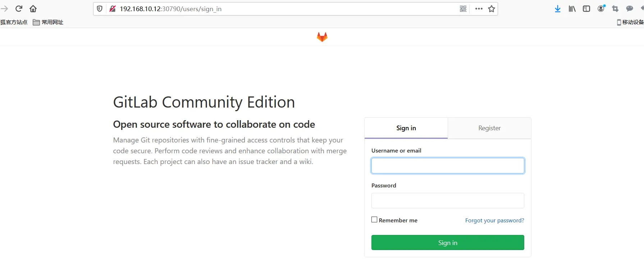The height and width of the screenshot is (272, 644).
Task: Click the green Sign in button
Action: click(x=448, y=242)
